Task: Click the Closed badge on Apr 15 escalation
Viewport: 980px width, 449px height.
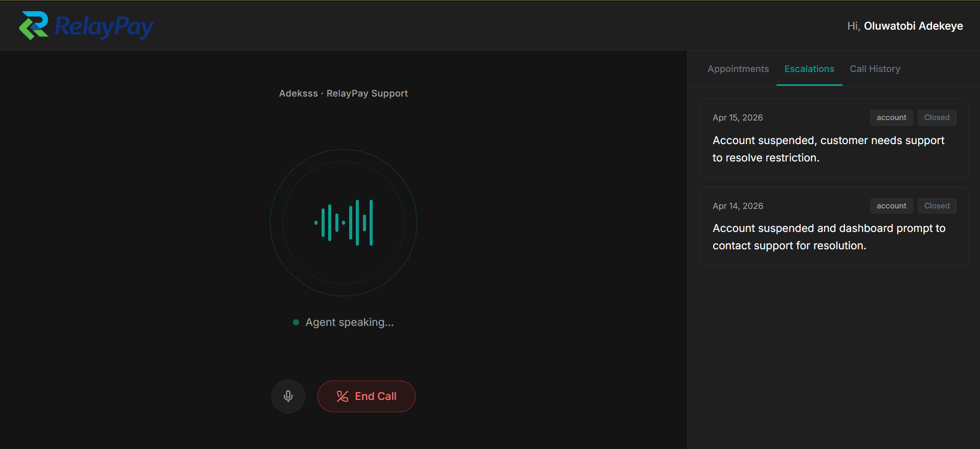Action: point(937,117)
